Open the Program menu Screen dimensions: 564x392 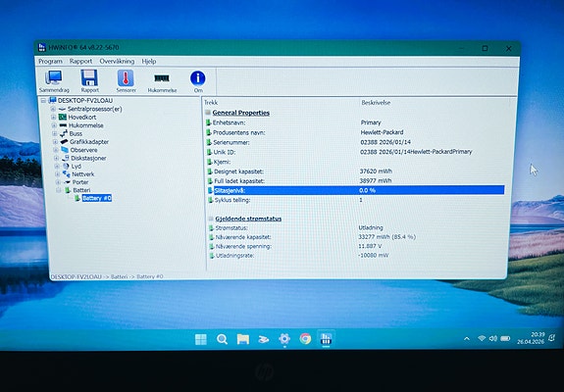click(50, 61)
